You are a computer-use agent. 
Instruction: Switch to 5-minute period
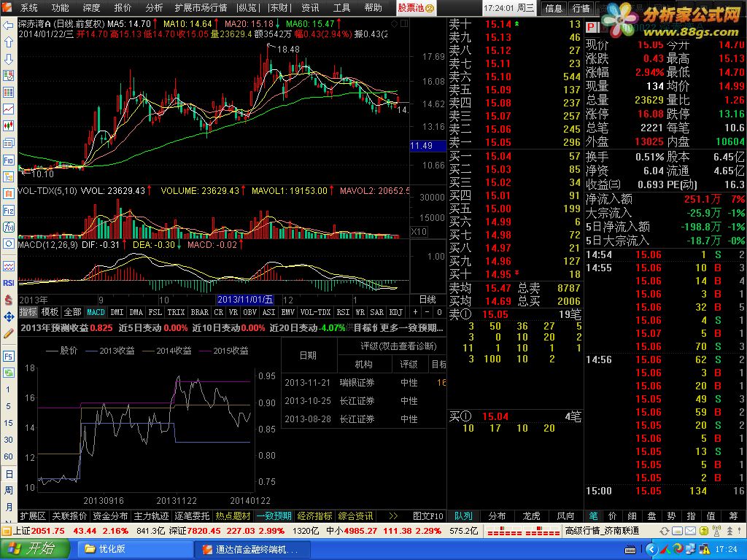pos(8,406)
